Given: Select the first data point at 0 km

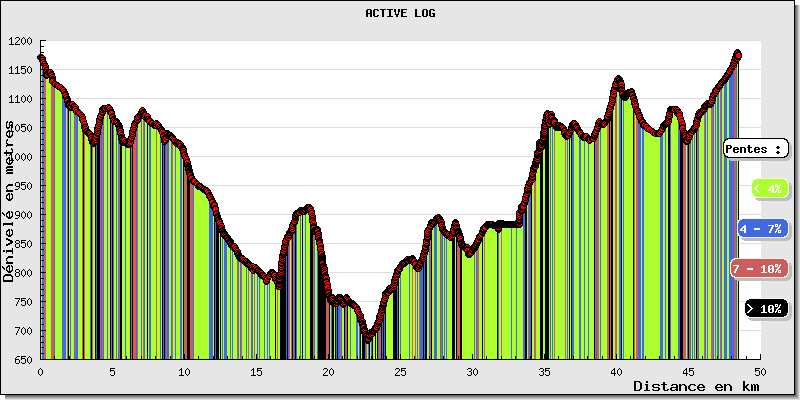Looking at the screenshot, I should tap(41, 58).
